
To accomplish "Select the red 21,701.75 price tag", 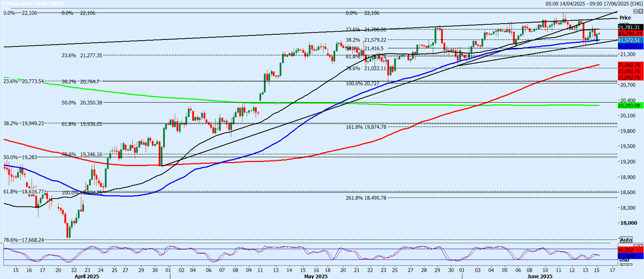I will 630,33.
